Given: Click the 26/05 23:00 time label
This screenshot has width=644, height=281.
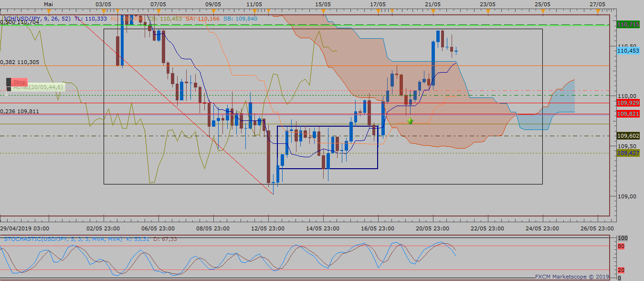Looking at the screenshot, I should pyautogui.click(x=597, y=228).
